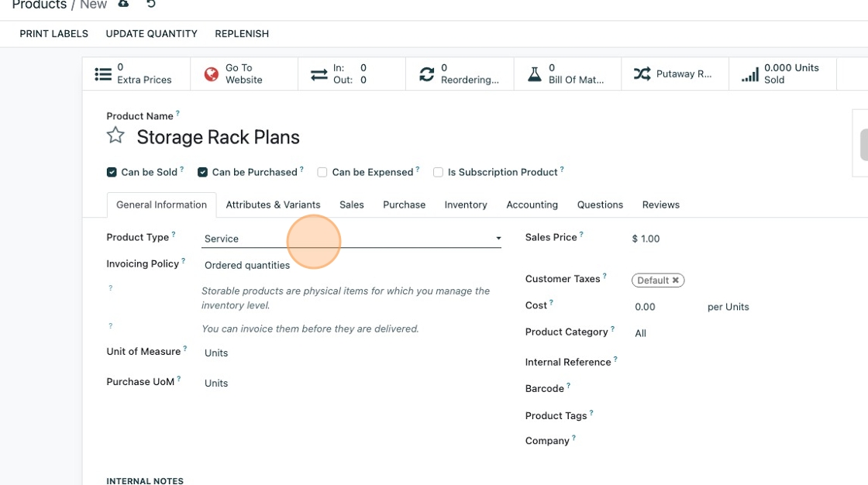
Task: Enable Is Subscription Product checkbox
Action: 438,172
